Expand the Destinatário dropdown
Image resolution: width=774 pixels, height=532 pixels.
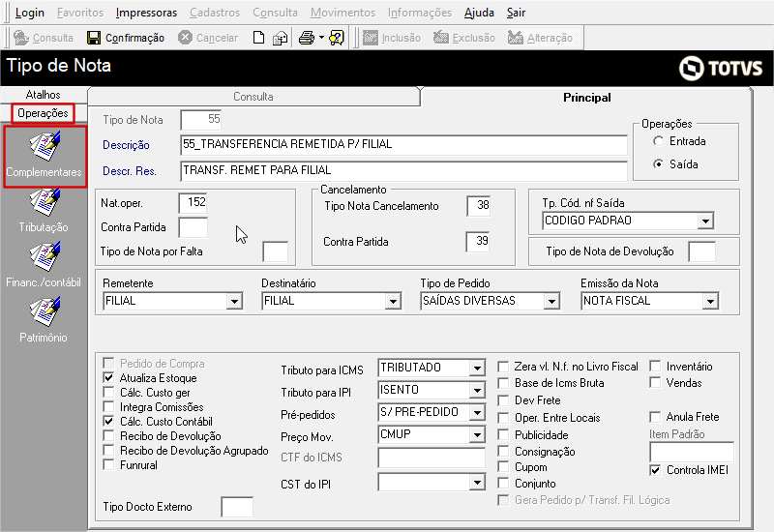click(x=393, y=301)
